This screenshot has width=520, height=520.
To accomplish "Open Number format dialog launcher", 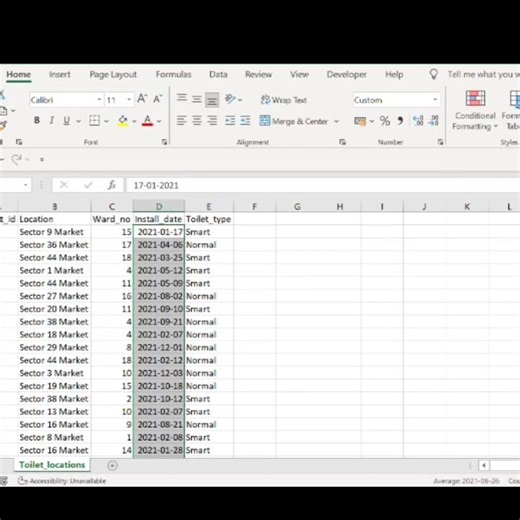I will pyautogui.click(x=440, y=142).
